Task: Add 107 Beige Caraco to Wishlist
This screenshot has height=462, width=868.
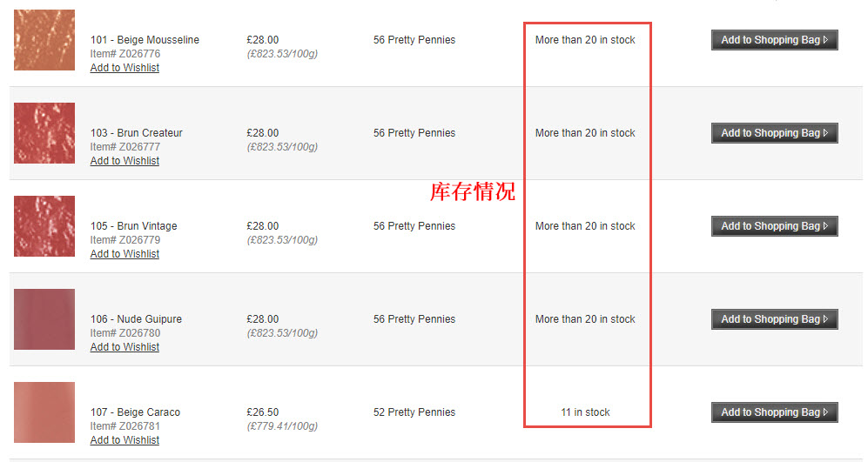Action: [x=124, y=440]
